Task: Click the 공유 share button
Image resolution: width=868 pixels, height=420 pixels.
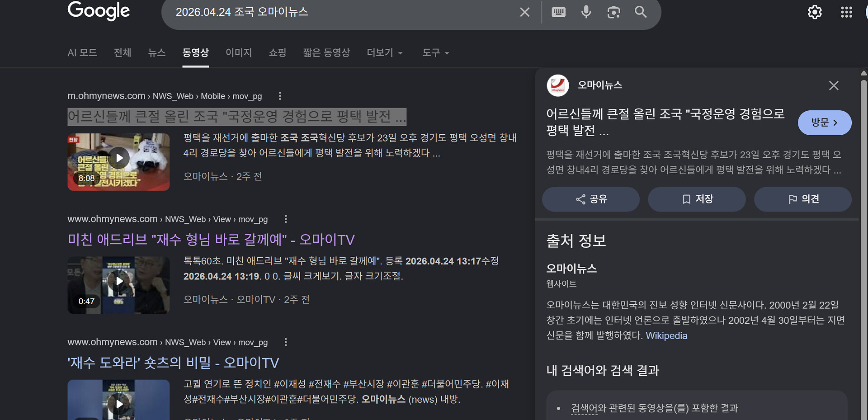Action: [591, 199]
